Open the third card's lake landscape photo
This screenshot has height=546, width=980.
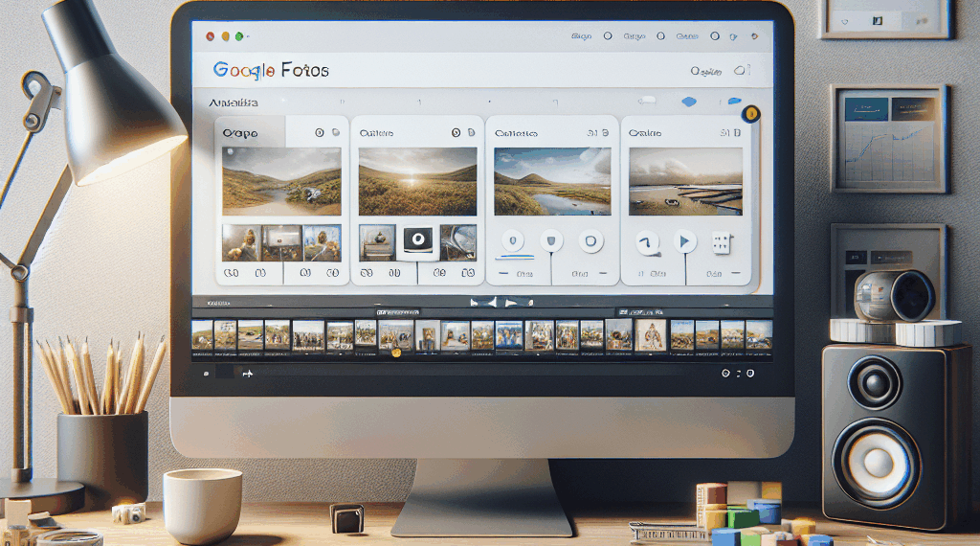[552, 181]
